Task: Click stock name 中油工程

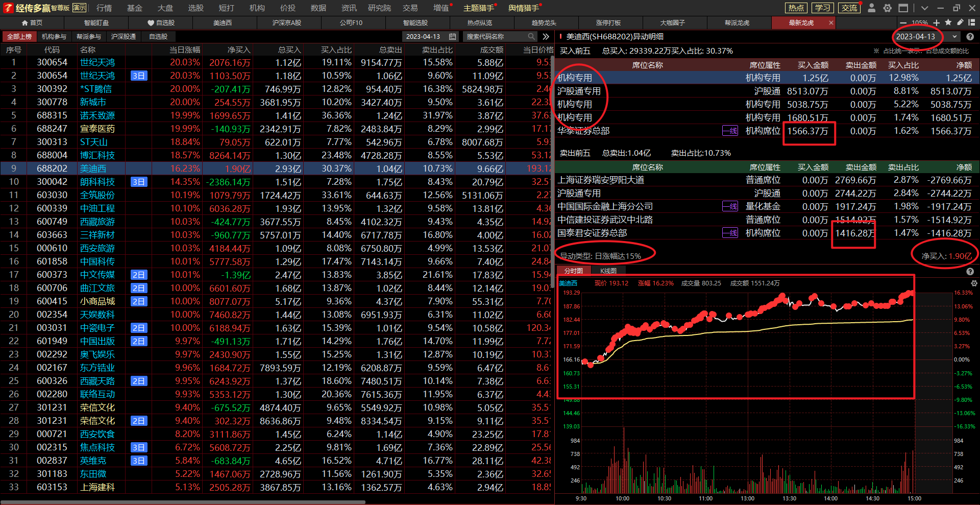Action: point(97,208)
